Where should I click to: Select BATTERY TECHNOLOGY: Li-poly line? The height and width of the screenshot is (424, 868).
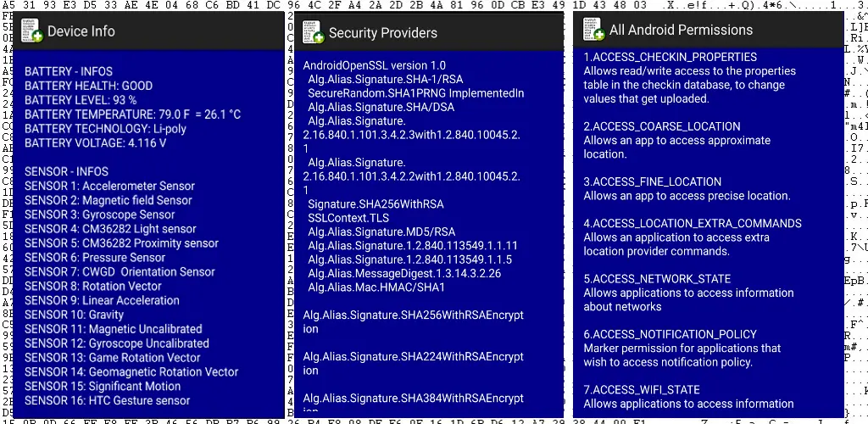[x=106, y=129]
